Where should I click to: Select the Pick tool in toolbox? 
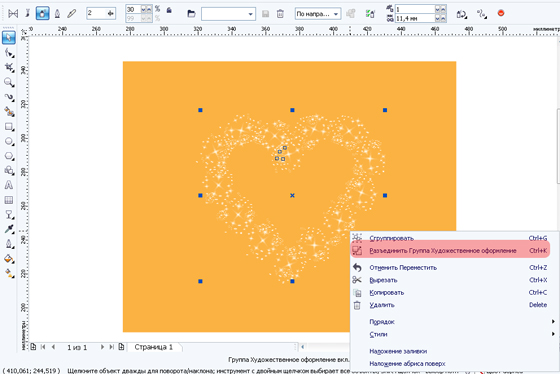point(9,37)
